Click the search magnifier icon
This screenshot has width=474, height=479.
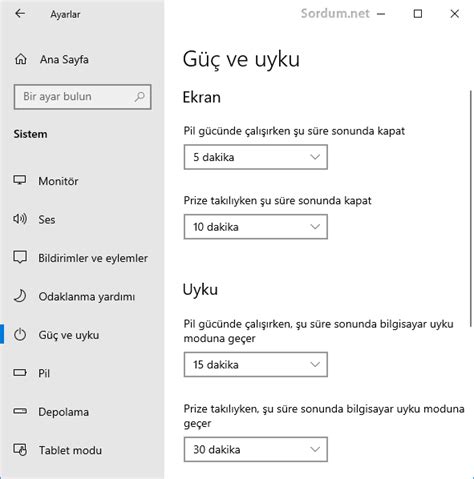(140, 97)
